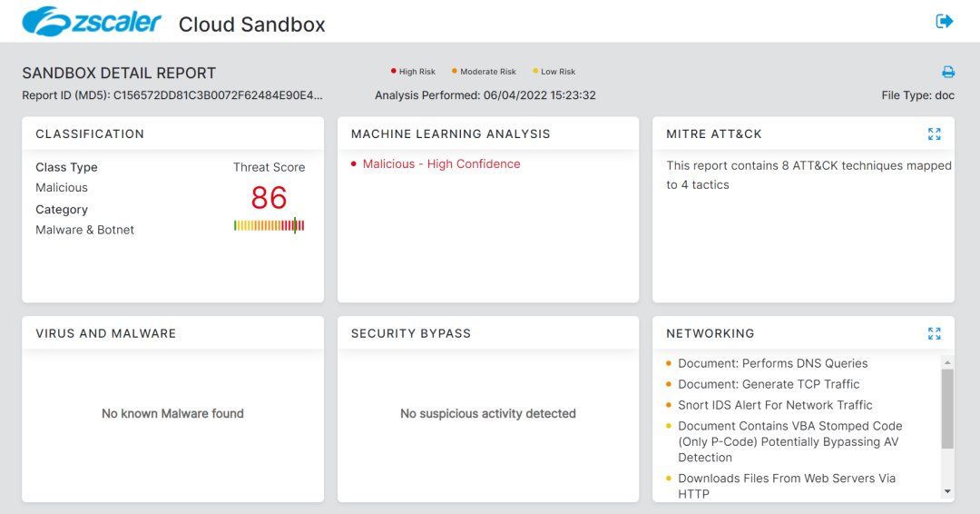The width and height of the screenshot is (980, 514).
Task: Click the High Risk legend dot
Action: pos(393,71)
